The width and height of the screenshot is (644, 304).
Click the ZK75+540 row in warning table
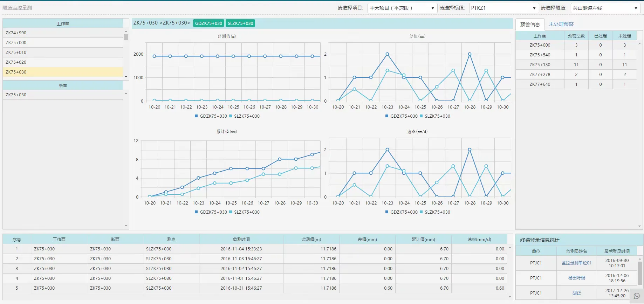(576, 55)
